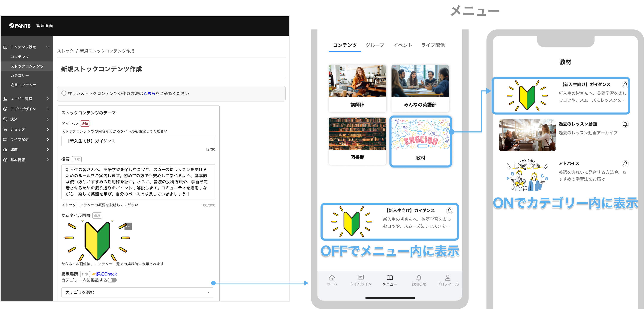The width and height of the screenshot is (644, 309).
Task: Click the アプリデザイン palette icon
Action: tap(5, 109)
